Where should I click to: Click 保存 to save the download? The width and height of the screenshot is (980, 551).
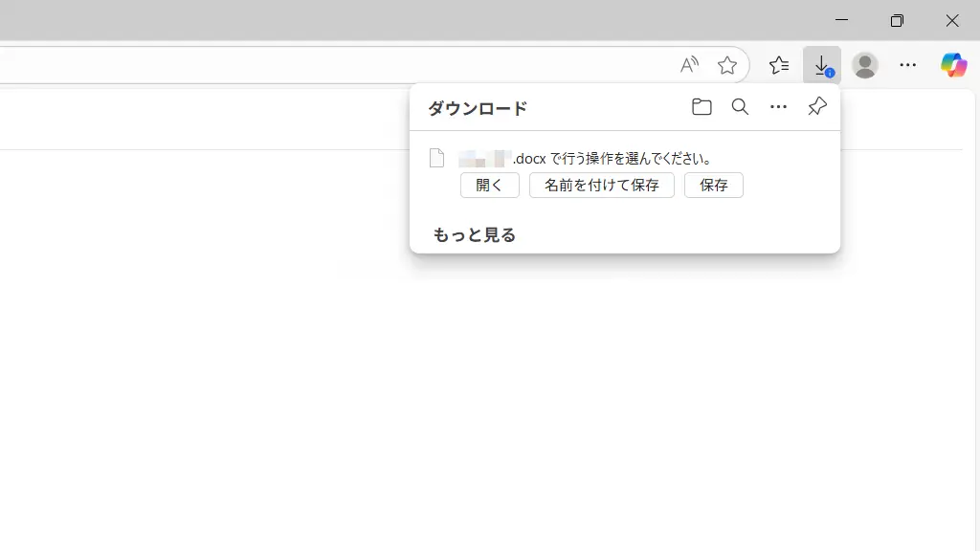point(713,185)
